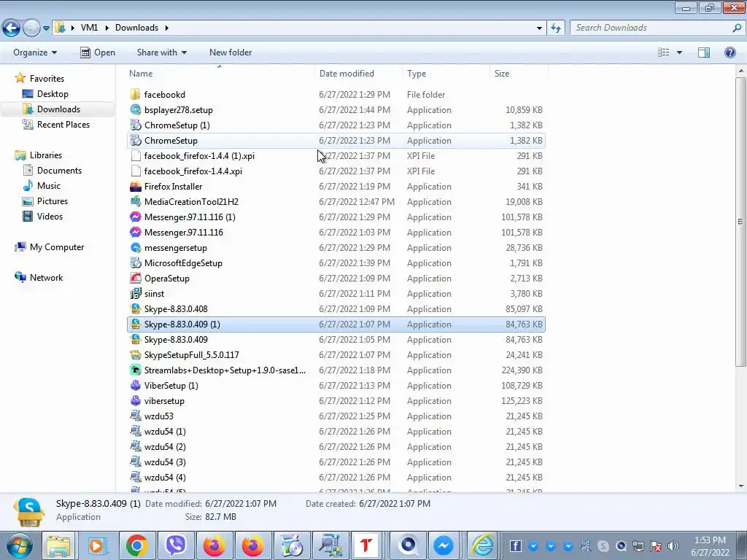Select the Firefox Installer icon

(135, 186)
